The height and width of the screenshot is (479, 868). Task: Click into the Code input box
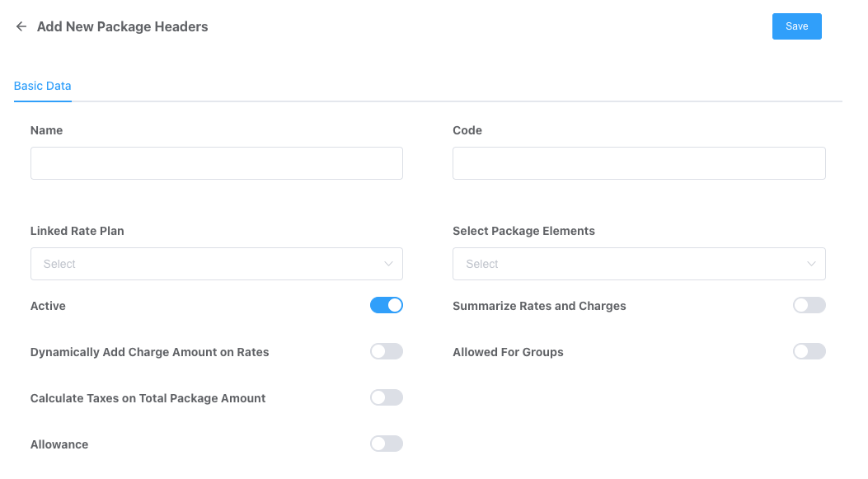(x=639, y=163)
